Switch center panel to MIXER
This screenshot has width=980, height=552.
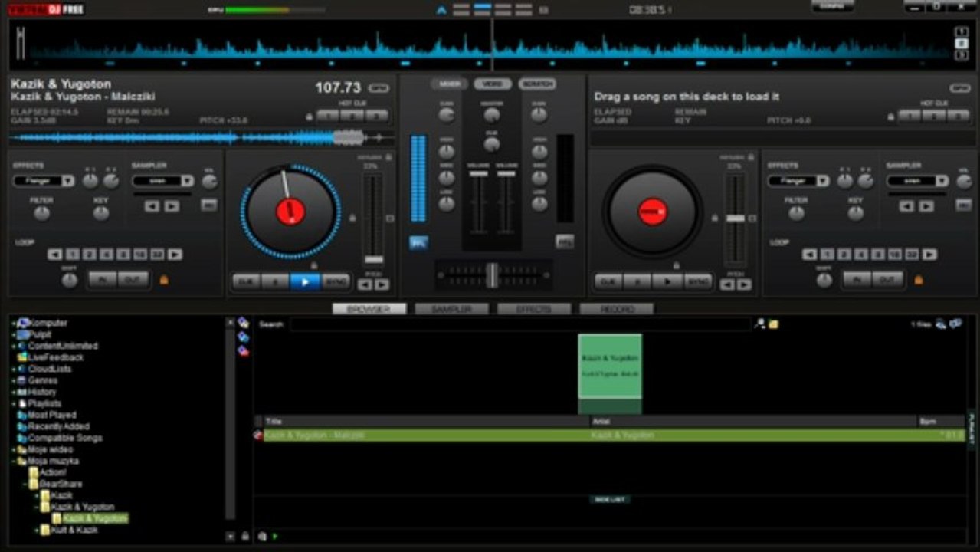coord(449,84)
